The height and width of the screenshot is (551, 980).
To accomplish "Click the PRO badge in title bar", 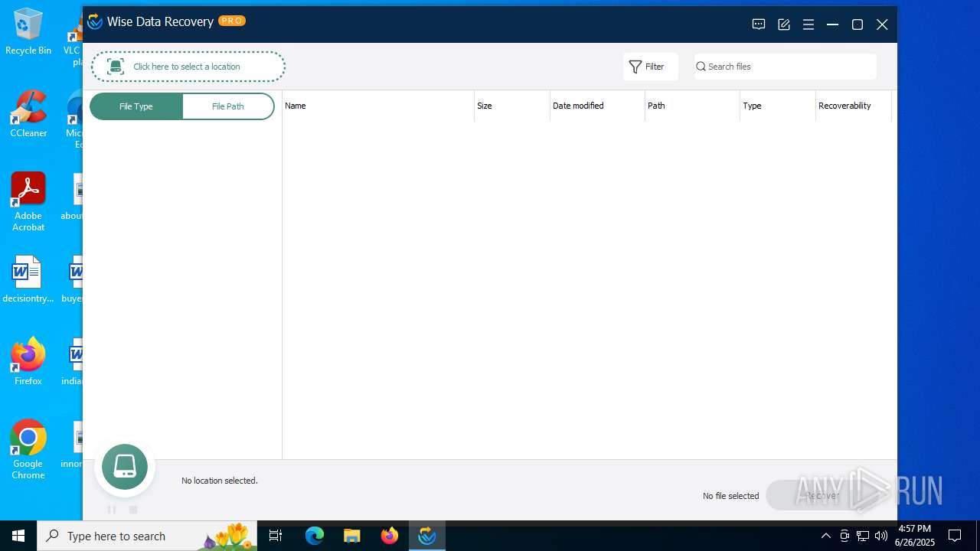I will [232, 21].
